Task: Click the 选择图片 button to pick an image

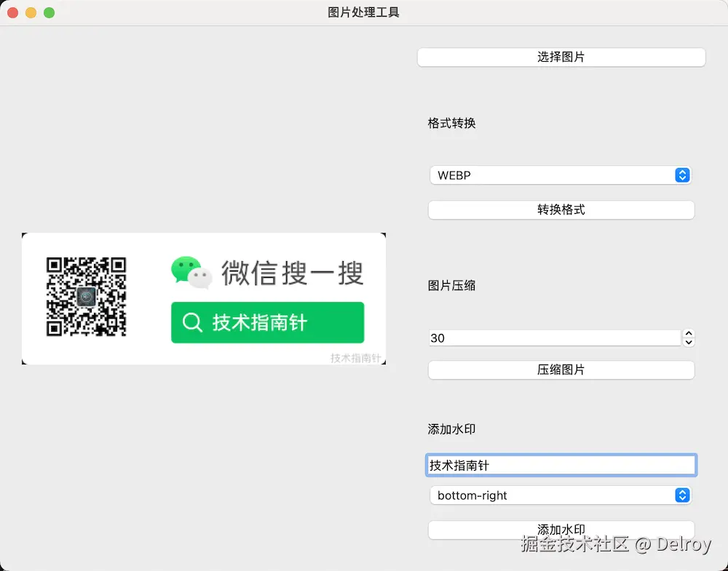Action: click(x=561, y=57)
